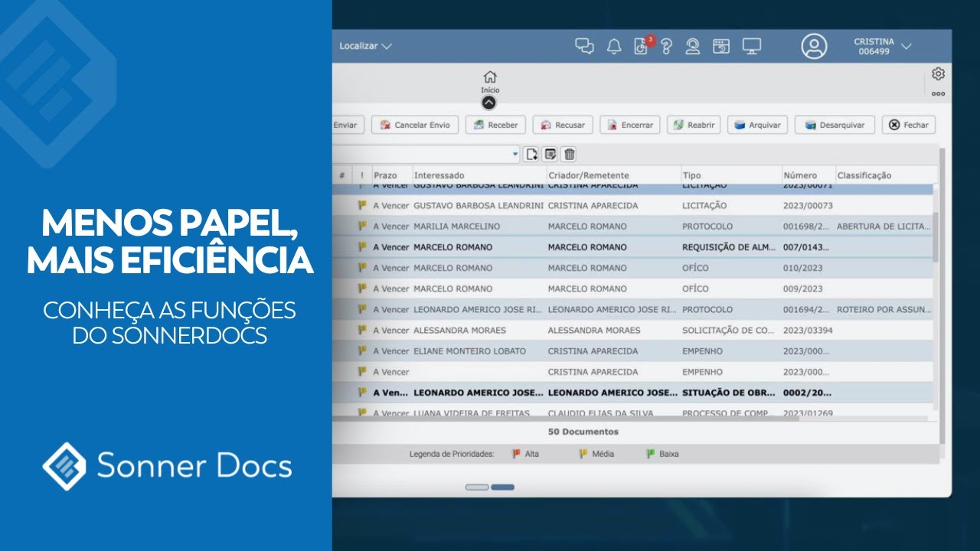Open the notifications bell
The image size is (980, 551).
click(614, 47)
